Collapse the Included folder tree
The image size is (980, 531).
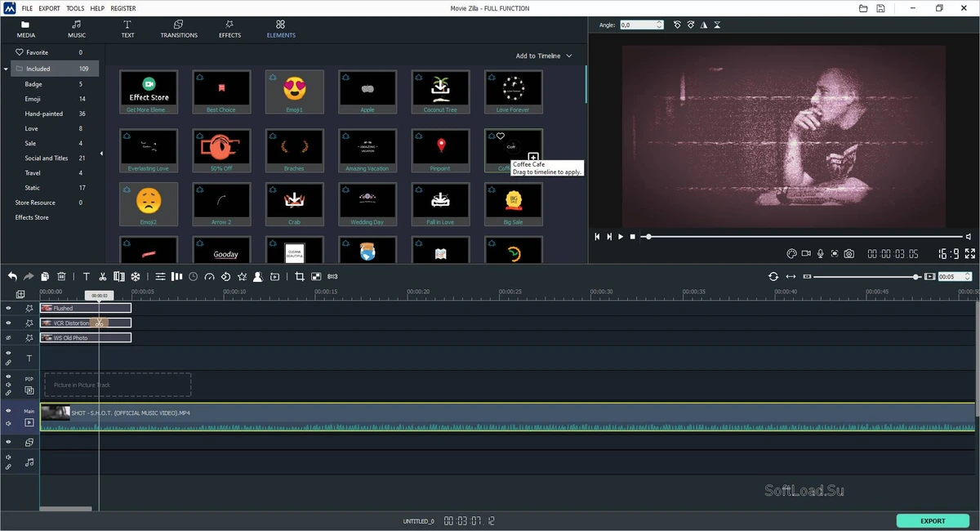click(x=7, y=69)
